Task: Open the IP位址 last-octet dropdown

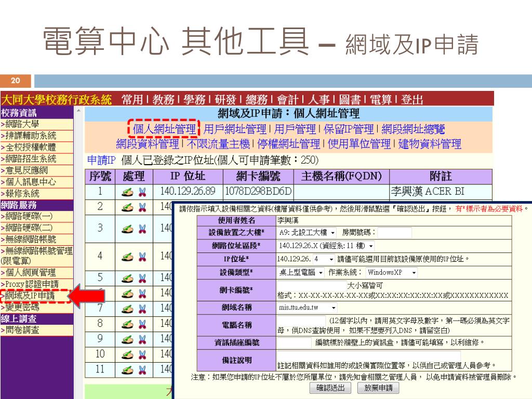Action: 323,259
